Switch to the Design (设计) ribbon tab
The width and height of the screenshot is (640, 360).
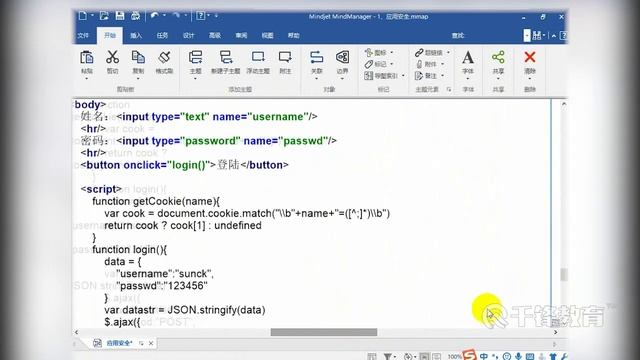pyautogui.click(x=189, y=36)
